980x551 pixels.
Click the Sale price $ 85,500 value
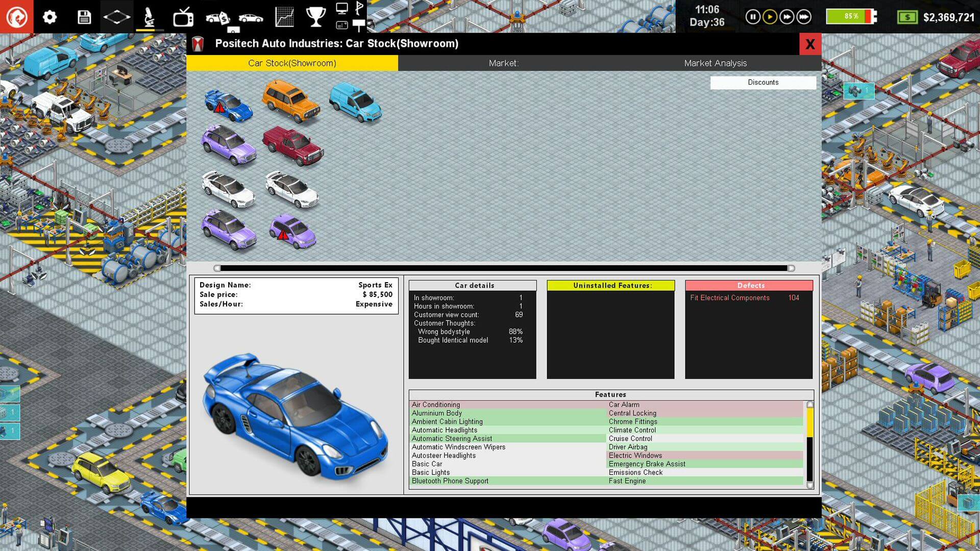pos(377,294)
